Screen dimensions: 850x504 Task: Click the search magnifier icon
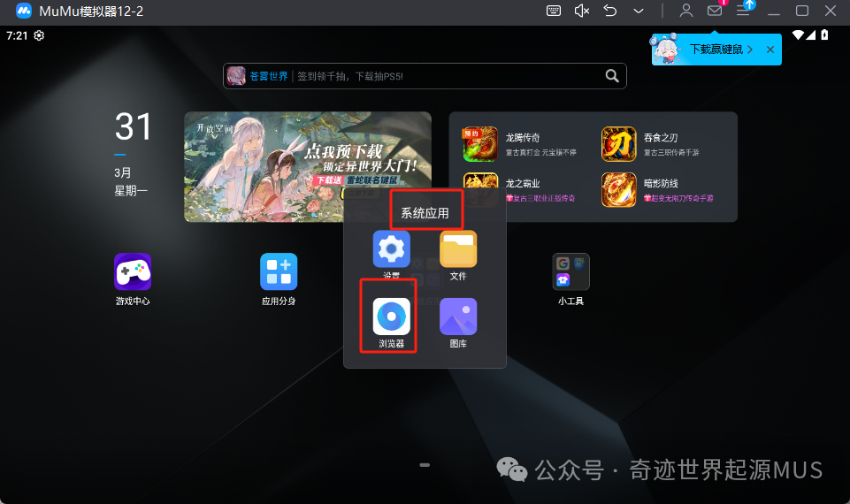click(612, 76)
